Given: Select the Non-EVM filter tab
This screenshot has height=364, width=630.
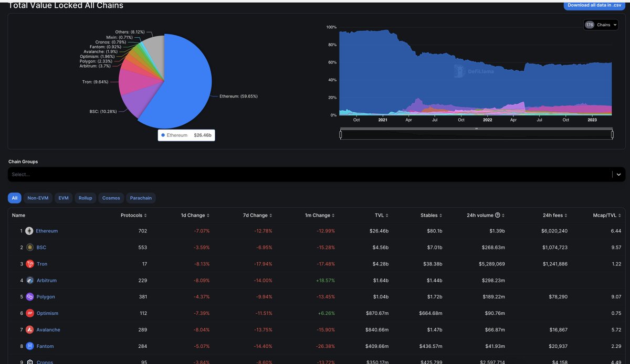Looking at the screenshot, I should tap(38, 198).
